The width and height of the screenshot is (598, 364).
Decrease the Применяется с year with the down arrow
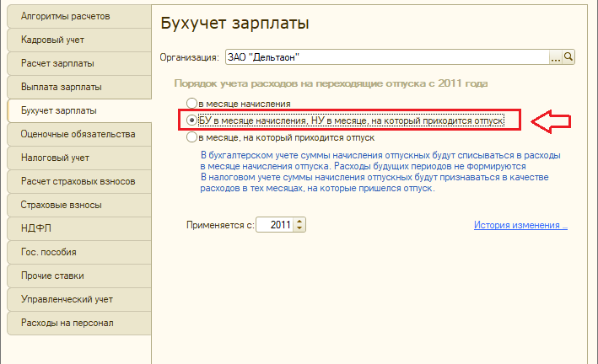pyautogui.click(x=299, y=228)
